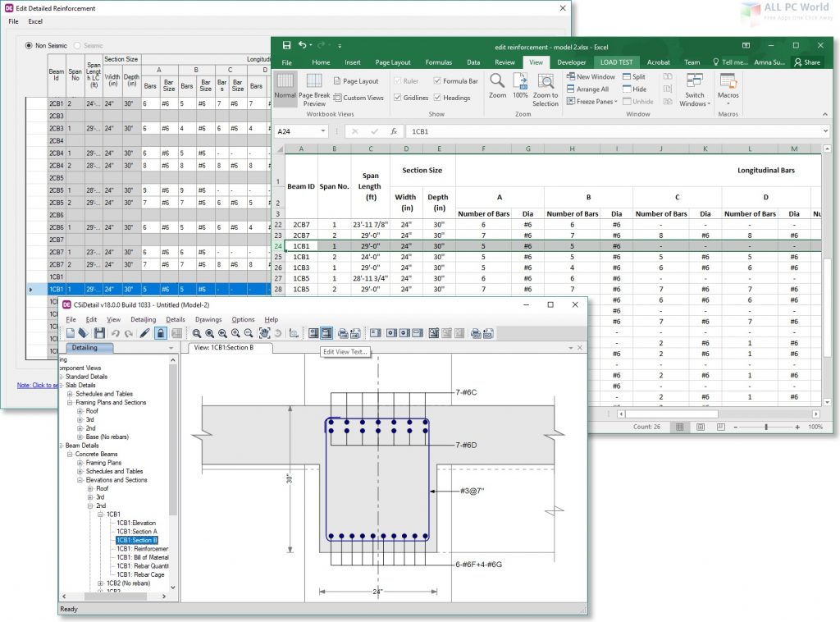The height and width of the screenshot is (622, 840).
Task: Collapse the 1CB1 tree node
Action: pyautogui.click(x=100, y=515)
